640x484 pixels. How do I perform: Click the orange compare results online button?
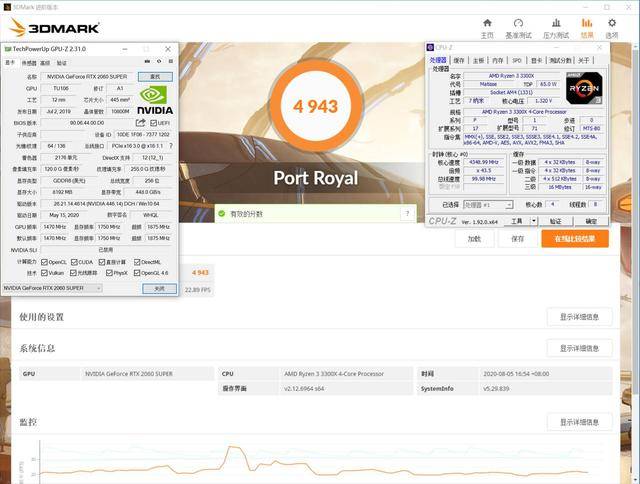[574, 239]
